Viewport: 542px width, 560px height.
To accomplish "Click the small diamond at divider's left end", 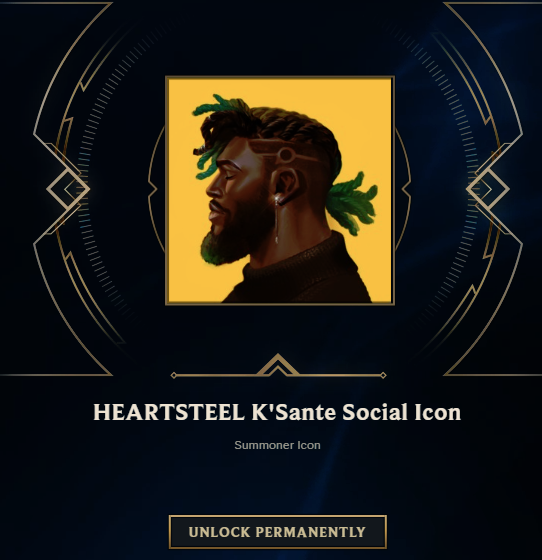I will pos(174,375).
